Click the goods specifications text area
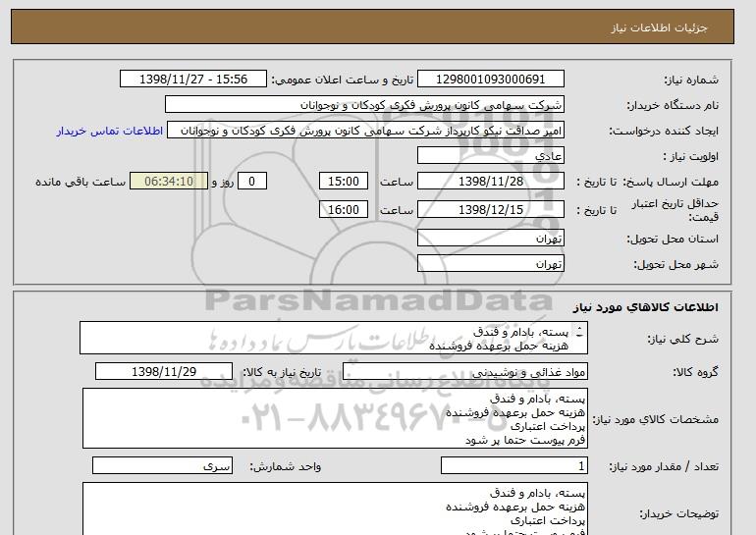Image resolution: width=756 pixels, height=535 pixels. 335,418
